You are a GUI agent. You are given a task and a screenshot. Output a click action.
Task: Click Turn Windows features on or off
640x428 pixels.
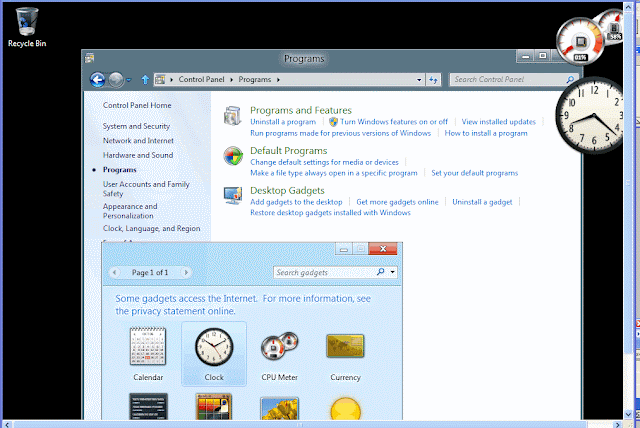pyautogui.click(x=394, y=122)
